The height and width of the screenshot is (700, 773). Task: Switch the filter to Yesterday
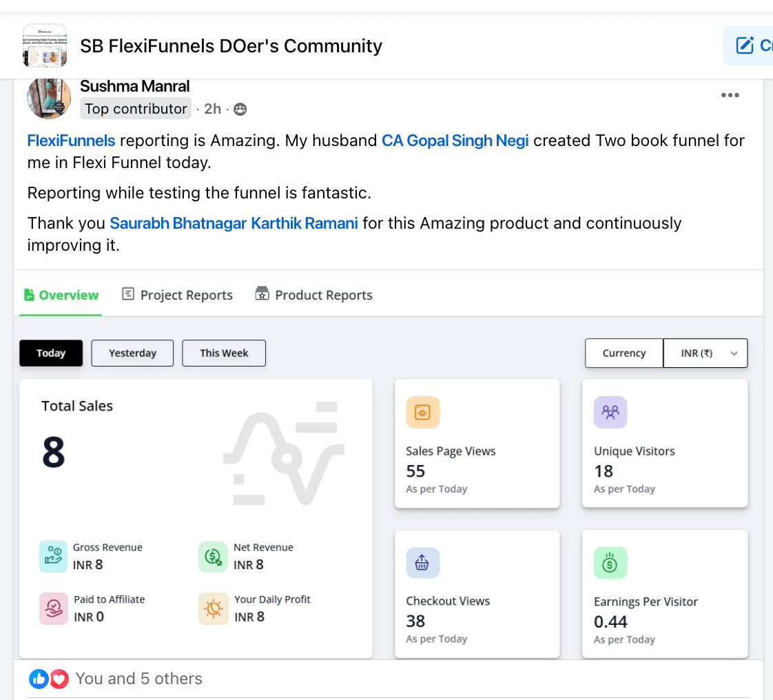click(x=132, y=353)
